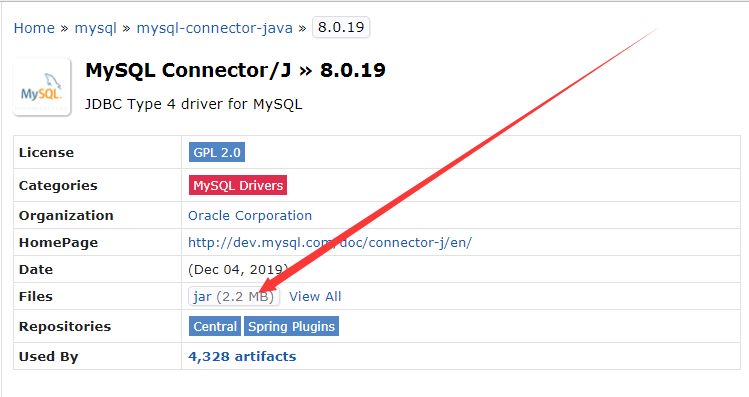View the 4,328 artifacts usage link
749x397 pixels.
242,356
